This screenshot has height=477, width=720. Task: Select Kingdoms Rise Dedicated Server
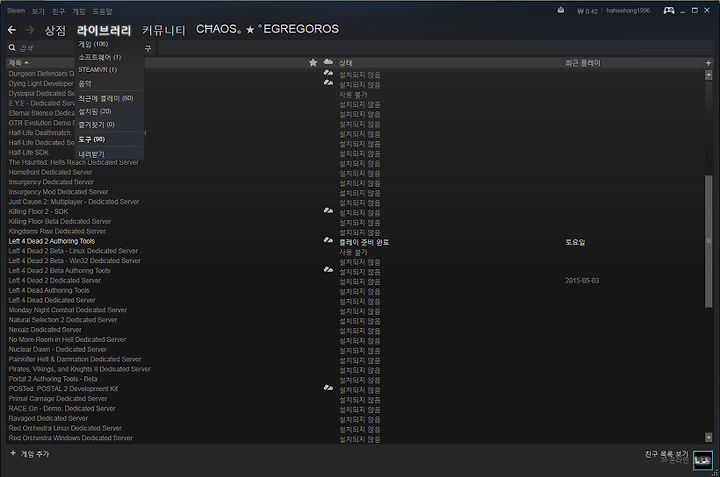point(57,231)
